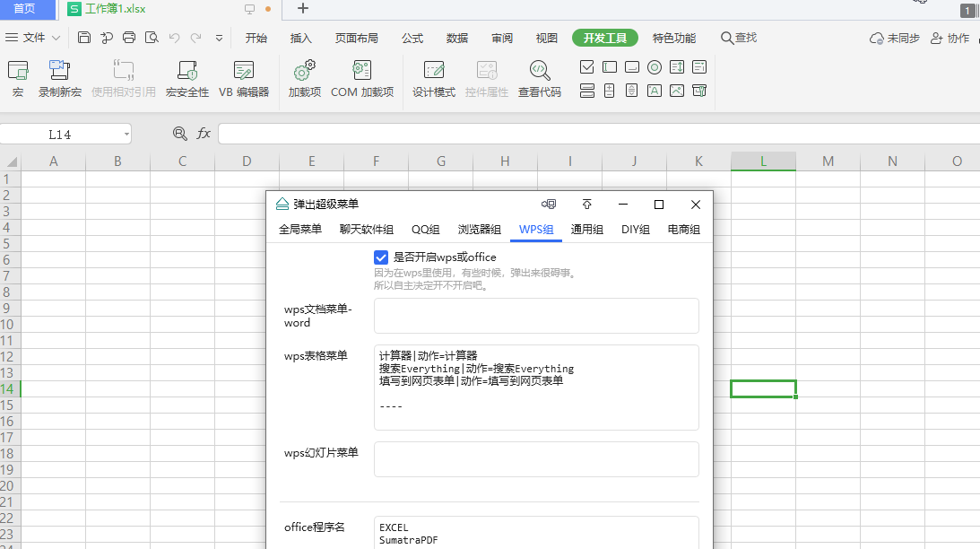Click 查看代码 view code

click(x=540, y=79)
